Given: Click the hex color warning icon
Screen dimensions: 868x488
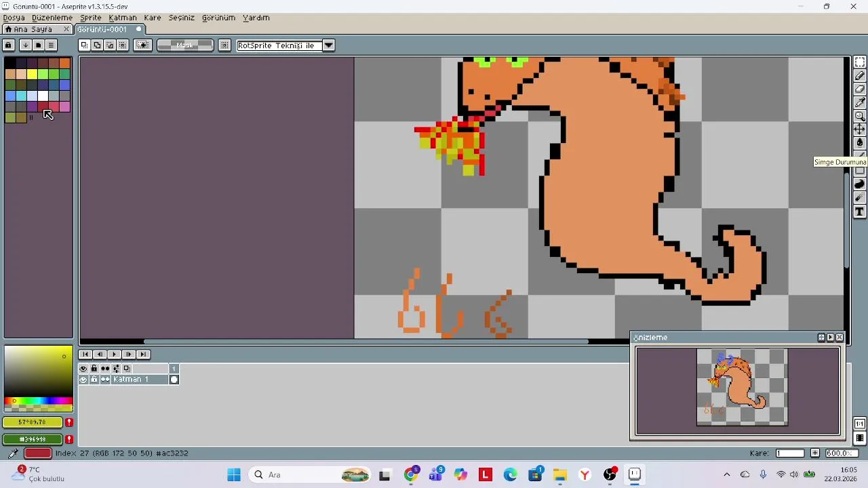Looking at the screenshot, I should (x=69, y=439).
